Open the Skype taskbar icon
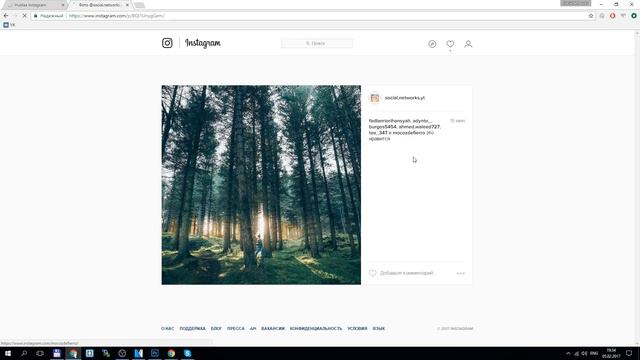 pos(187,353)
